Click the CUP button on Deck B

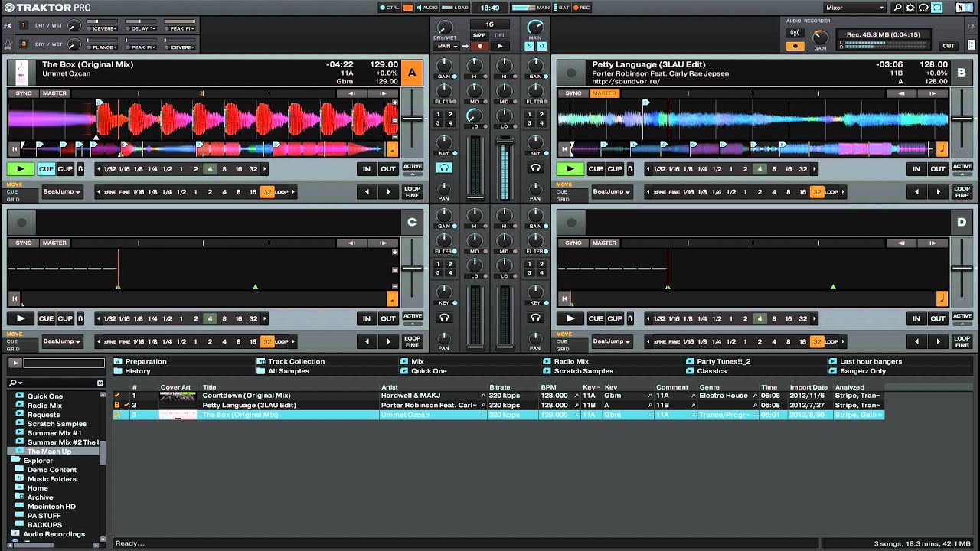[615, 169]
